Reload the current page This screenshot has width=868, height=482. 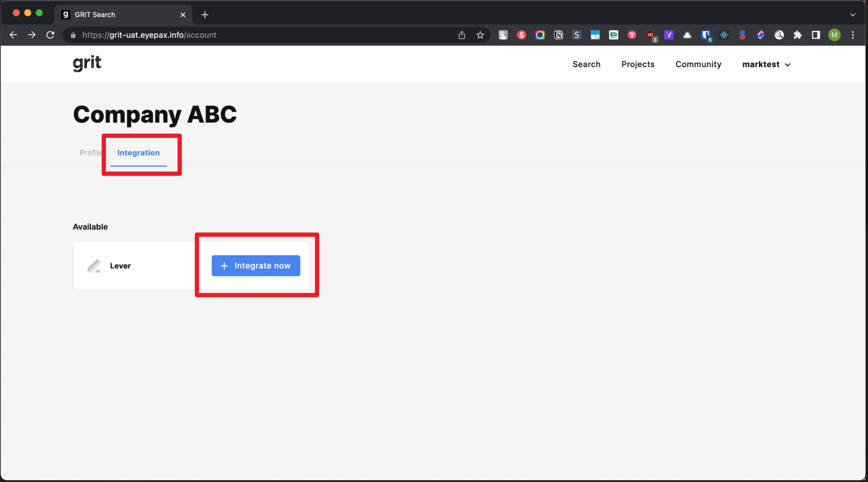coord(50,35)
